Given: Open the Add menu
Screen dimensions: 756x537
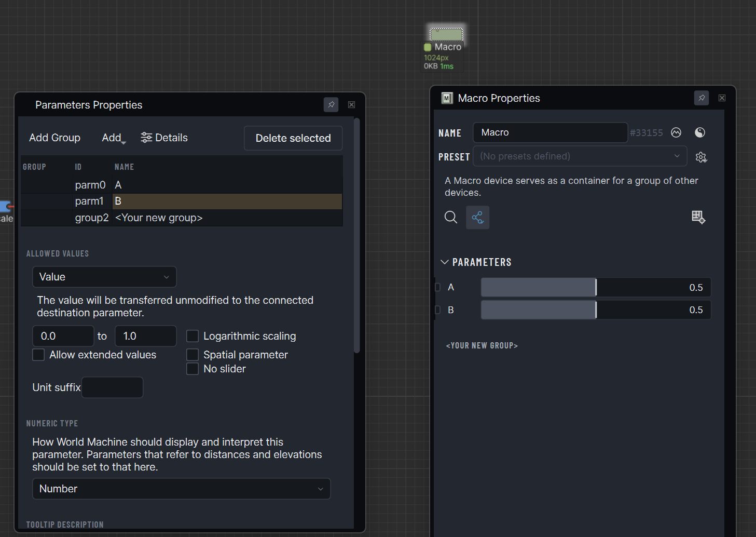Looking at the screenshot, I should point(113,138).
